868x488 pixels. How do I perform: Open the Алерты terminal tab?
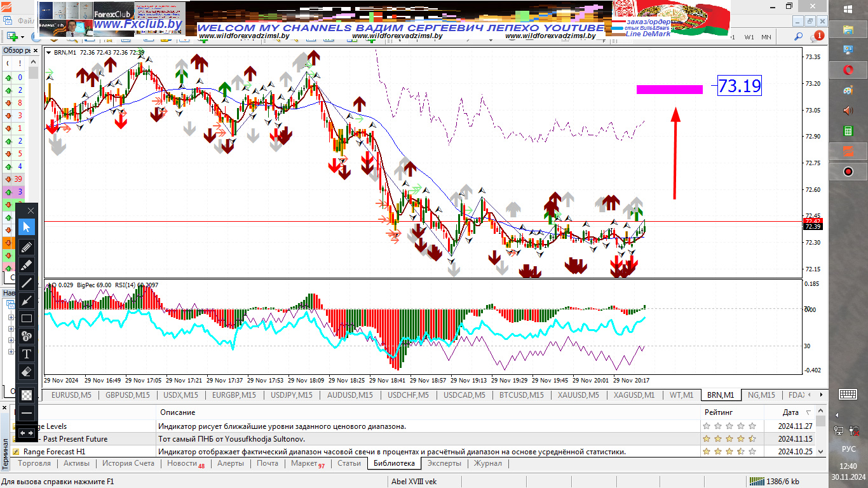231,463
